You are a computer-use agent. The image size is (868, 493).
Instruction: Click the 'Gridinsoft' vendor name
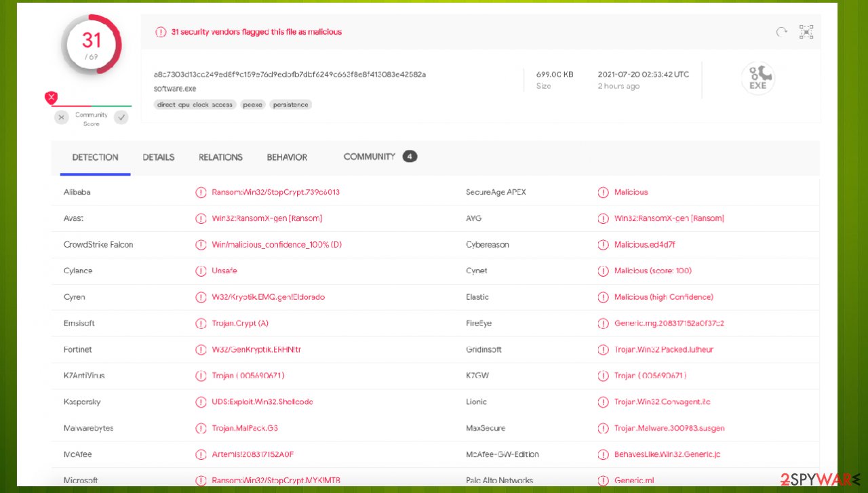point(484,350)
